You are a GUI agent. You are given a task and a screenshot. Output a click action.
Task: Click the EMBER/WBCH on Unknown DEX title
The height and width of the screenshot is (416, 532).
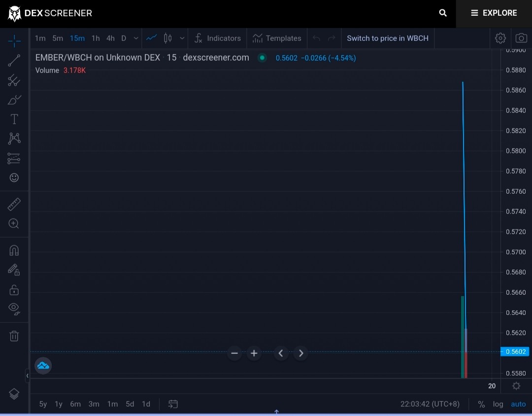98,58
